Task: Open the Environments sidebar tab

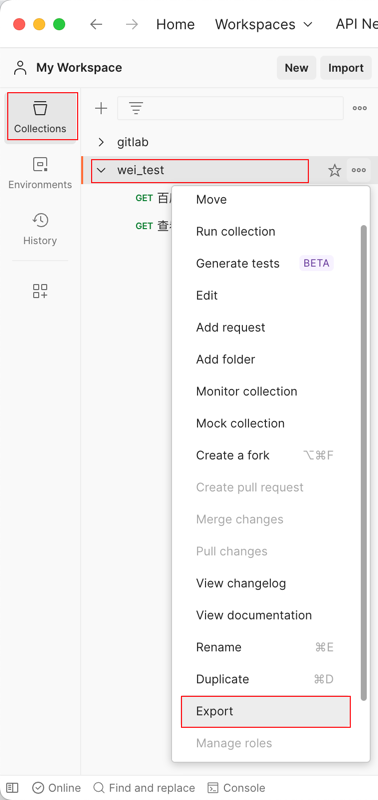Action: [40, 172]
